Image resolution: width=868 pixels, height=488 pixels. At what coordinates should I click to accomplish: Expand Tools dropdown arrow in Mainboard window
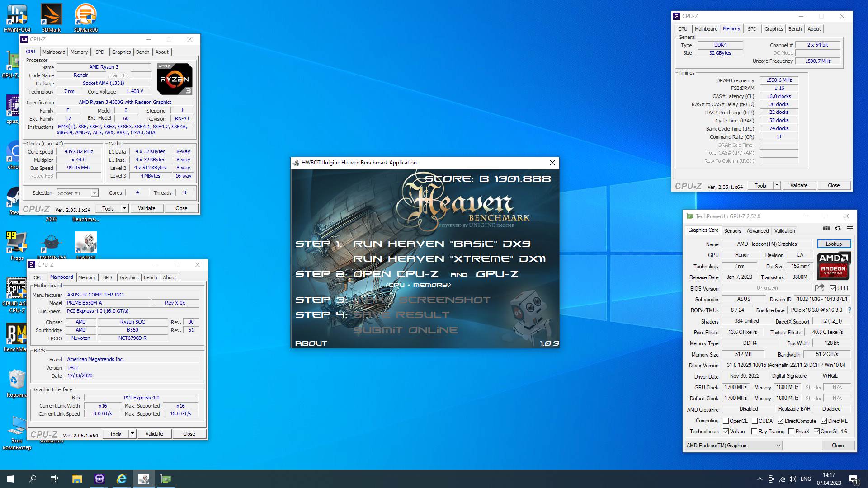[132, 434]
